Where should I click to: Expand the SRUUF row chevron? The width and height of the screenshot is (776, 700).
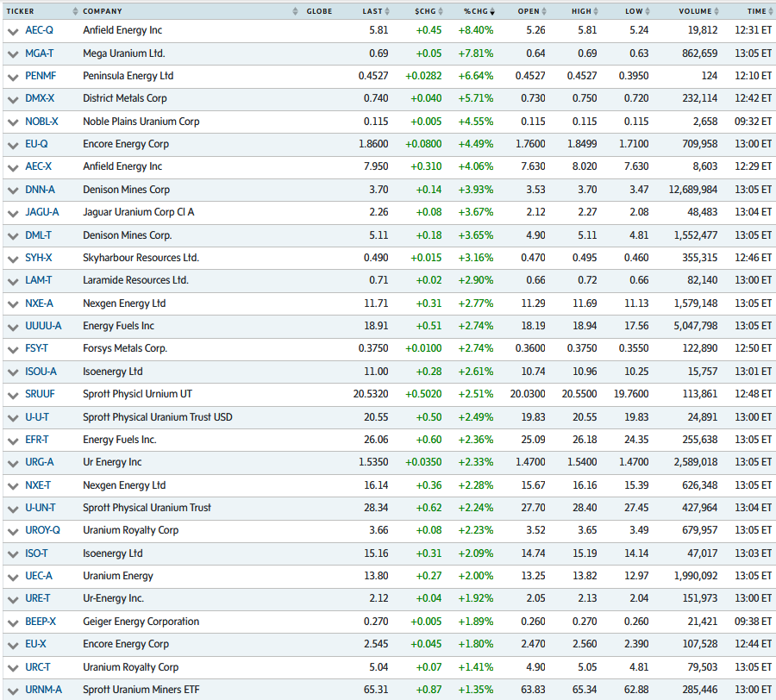pos(13,396)
